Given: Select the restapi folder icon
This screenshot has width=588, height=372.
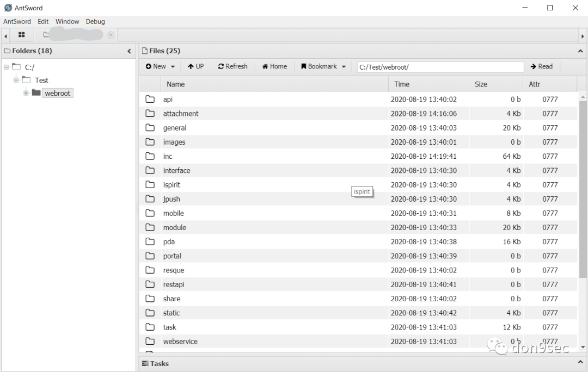Looking at the screenshot, I should (x=150, y=284).
